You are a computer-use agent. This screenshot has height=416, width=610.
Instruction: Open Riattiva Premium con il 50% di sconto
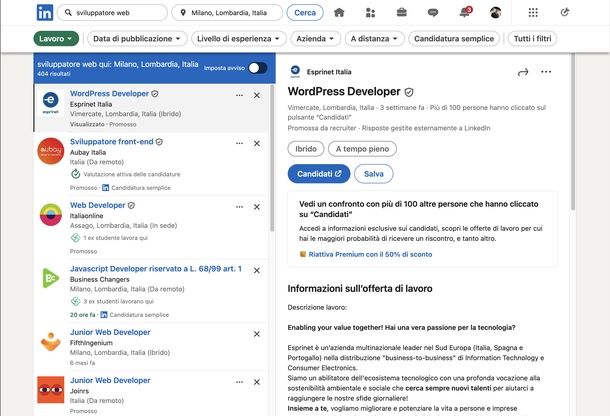point(370,254)
